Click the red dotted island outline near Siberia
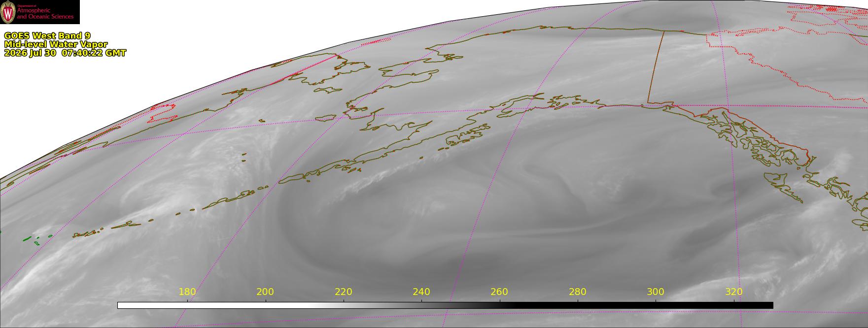Screen dimensions: 868x328 coord(163,113)
